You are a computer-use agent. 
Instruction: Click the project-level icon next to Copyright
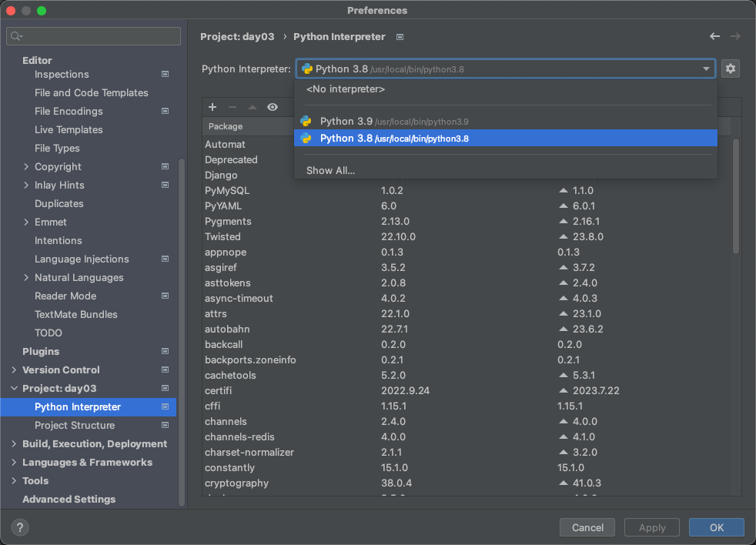click(x=165, y=166)
